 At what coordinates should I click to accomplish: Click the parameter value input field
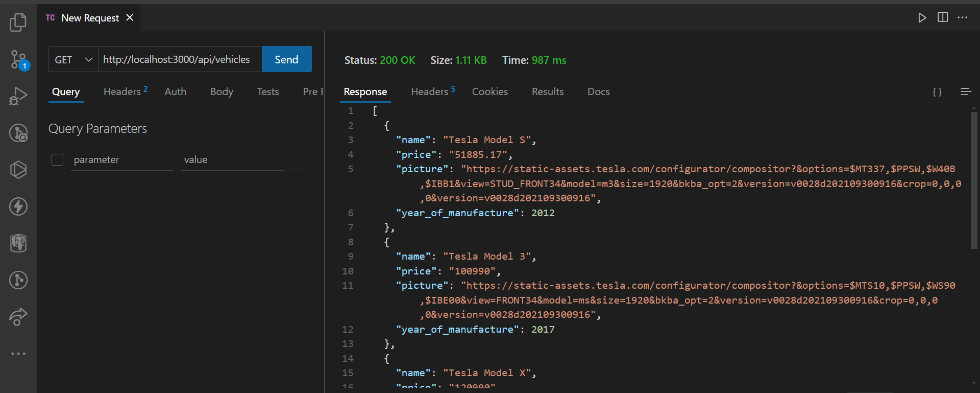(x=242, y=160)
